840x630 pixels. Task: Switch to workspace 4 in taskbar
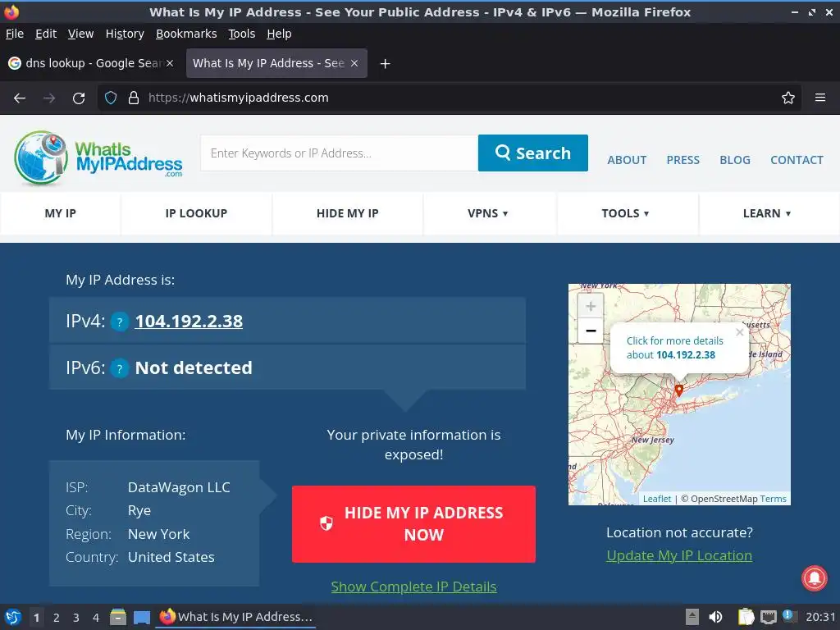(x=96, y=618)
